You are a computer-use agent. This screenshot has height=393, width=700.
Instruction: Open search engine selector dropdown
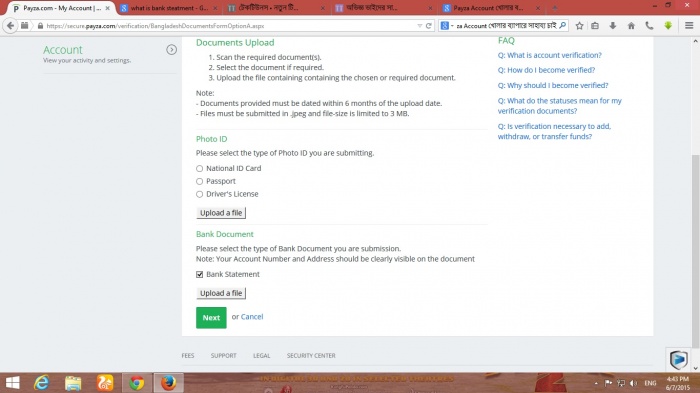pyautogui.click(x=446, y=26)
